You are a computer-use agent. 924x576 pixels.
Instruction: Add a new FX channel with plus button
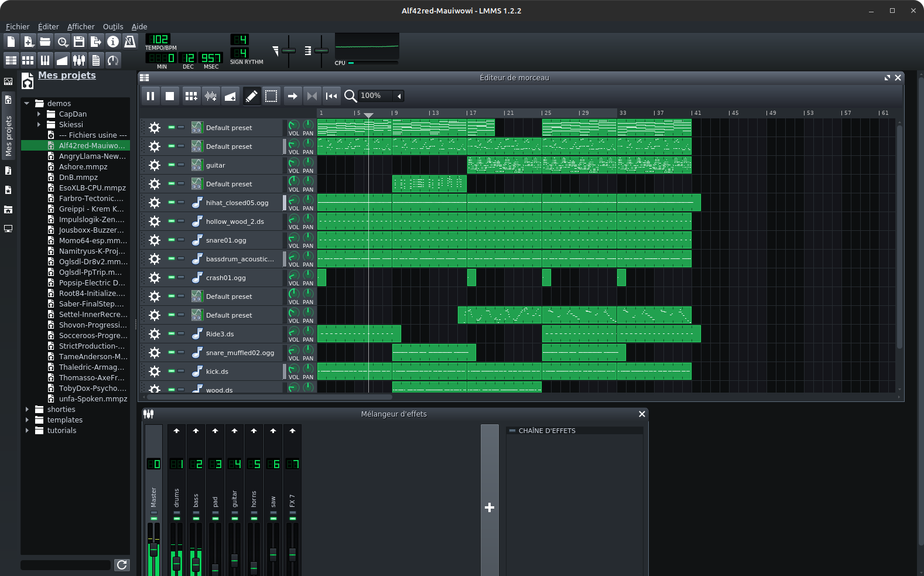490,507
